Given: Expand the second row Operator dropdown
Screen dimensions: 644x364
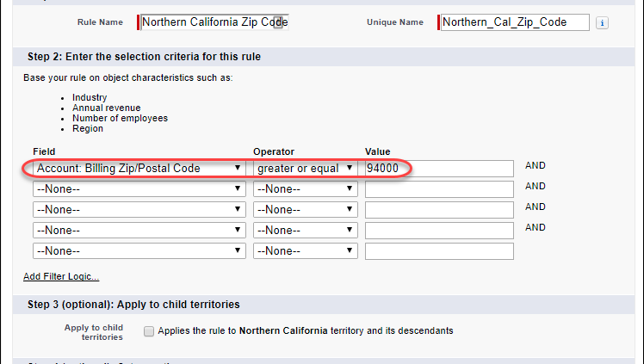Looking at the screenshot, I should coord(306,188).
